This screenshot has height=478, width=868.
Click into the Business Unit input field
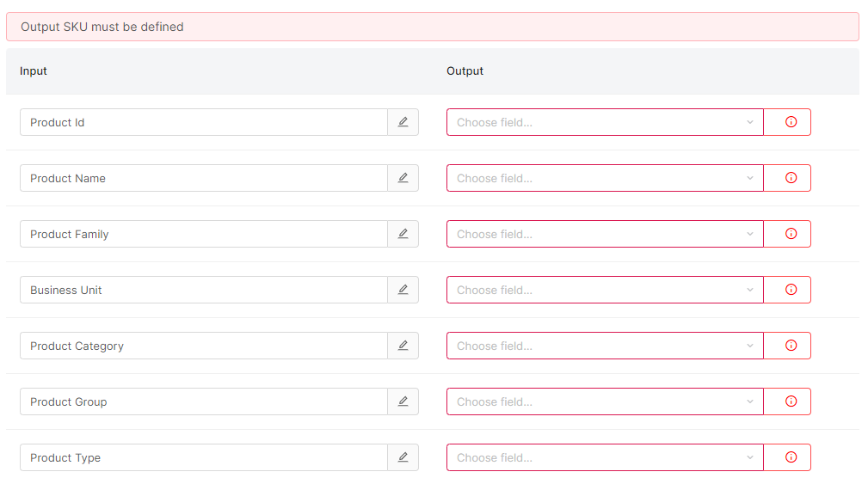203,290
